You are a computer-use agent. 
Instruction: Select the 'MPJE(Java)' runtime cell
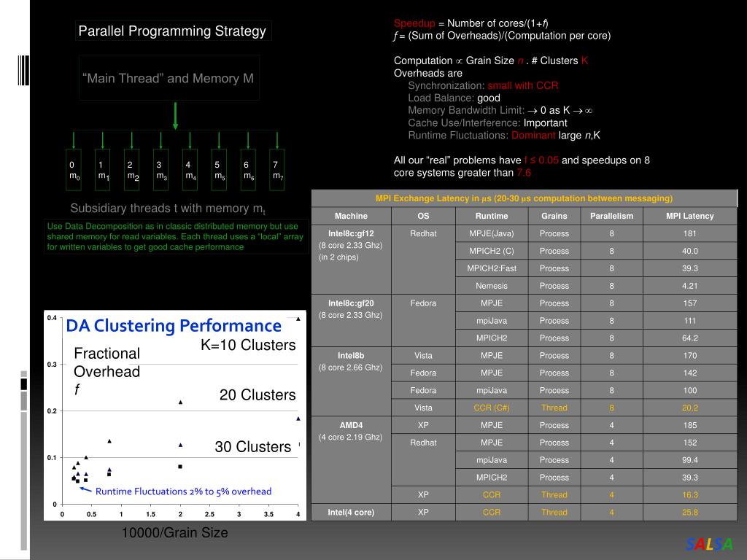click(x=492, y=234)
